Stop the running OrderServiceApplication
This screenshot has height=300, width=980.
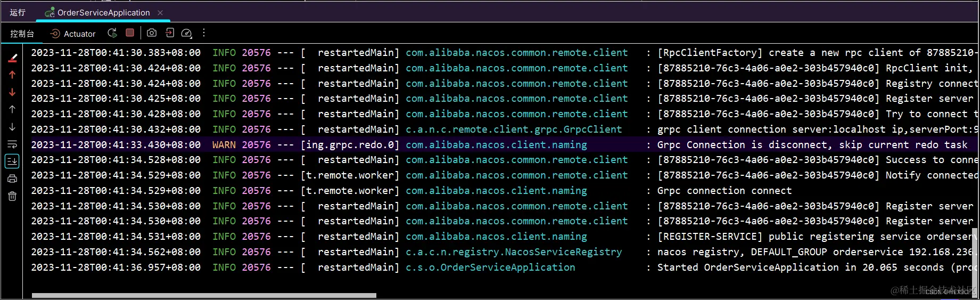point(130,33)
